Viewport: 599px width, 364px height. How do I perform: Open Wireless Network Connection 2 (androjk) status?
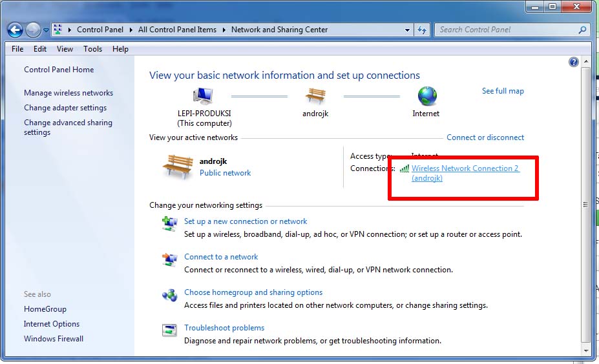(x=465, y=173)
